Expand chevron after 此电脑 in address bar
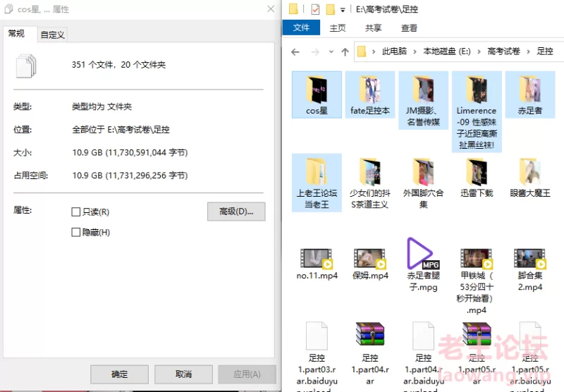This screenshot has height=392, width=564. [415, 51]
